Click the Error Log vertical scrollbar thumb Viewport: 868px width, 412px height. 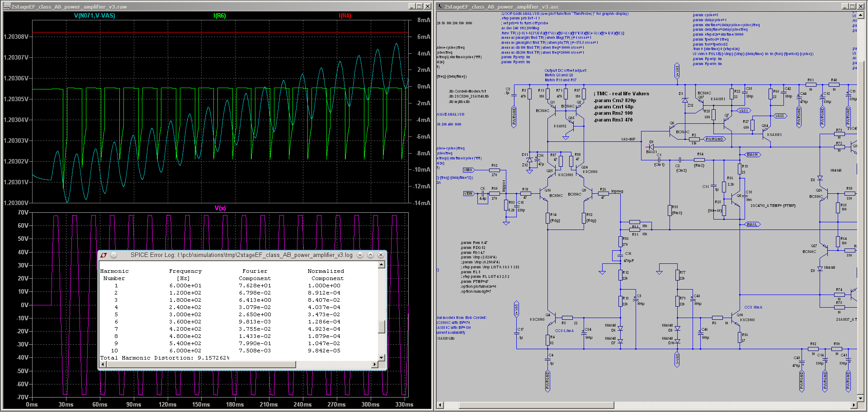382,327
